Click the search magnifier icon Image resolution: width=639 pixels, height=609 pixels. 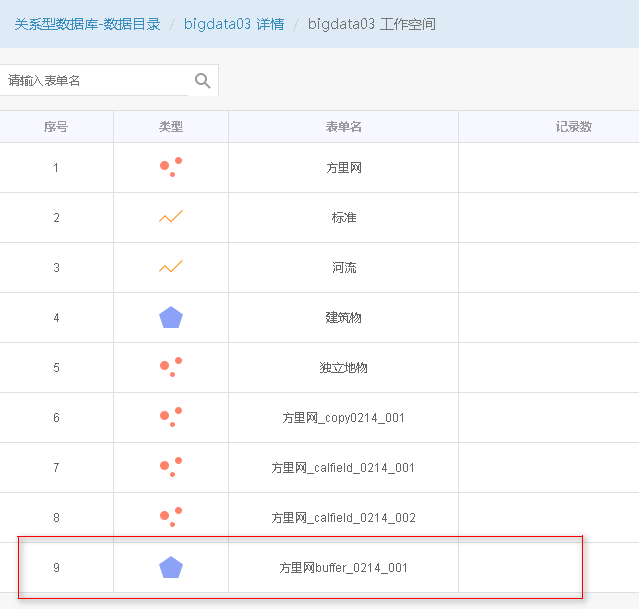pos(203,81)
